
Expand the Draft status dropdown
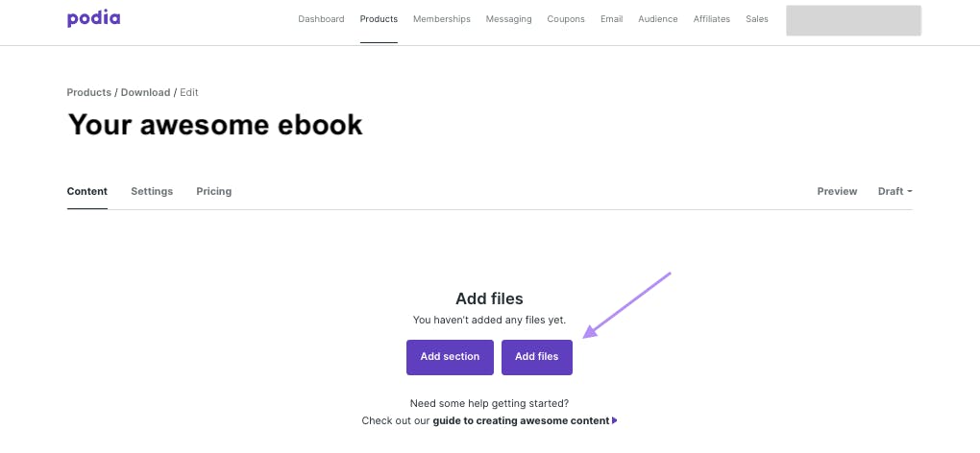point(895,192)
